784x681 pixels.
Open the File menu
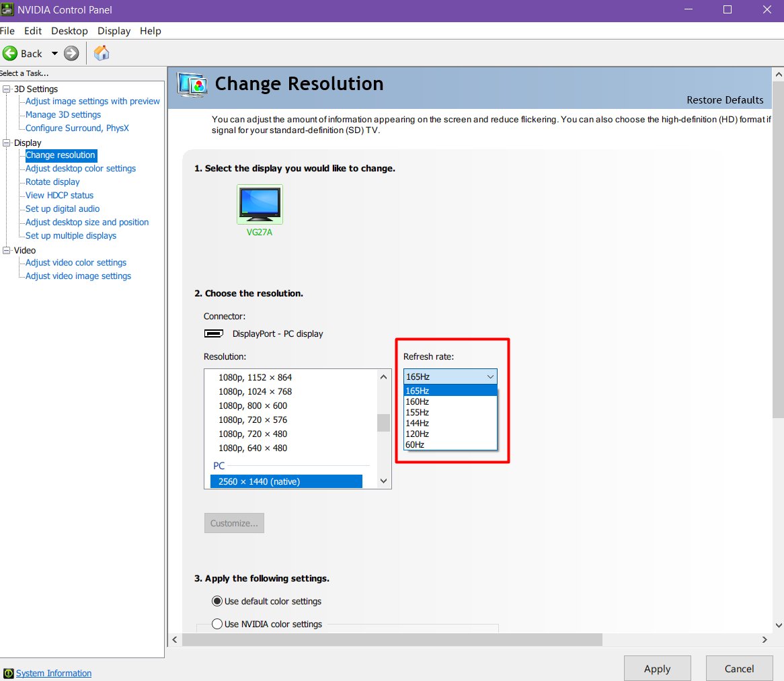click(7, 31)
